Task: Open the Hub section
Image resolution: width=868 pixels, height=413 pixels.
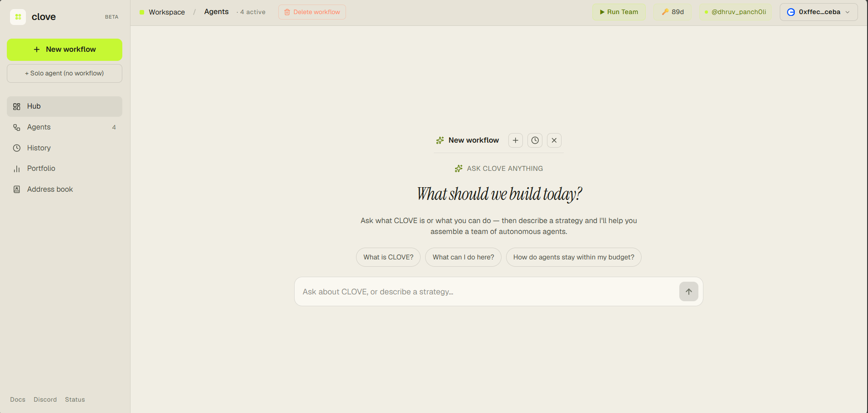Action: click(x=65, y=106)
